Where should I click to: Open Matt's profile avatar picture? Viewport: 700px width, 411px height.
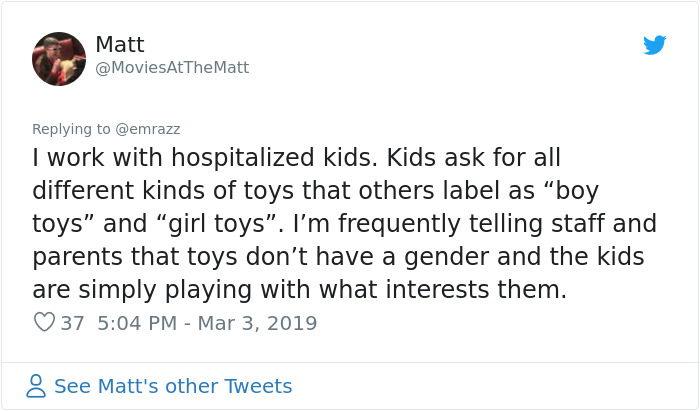pos(59,58)
